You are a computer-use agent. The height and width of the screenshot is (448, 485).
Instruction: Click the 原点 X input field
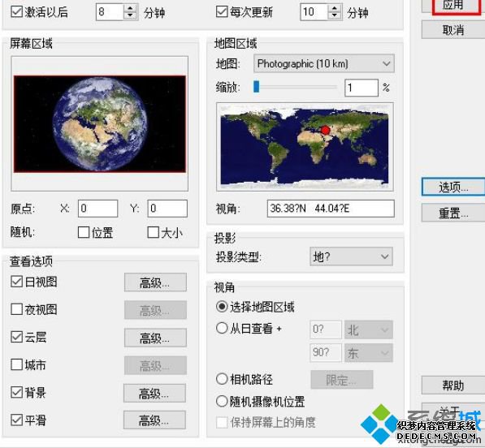(98, 209)
